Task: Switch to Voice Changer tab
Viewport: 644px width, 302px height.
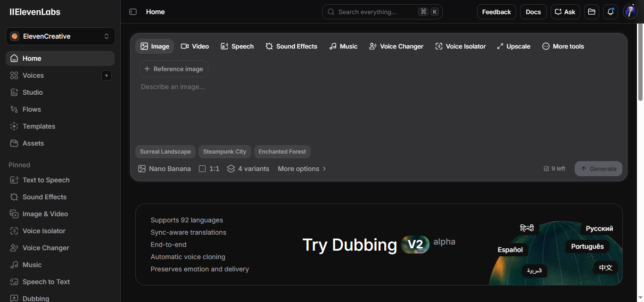Action: pyautogui.click(x=396, y=46)
